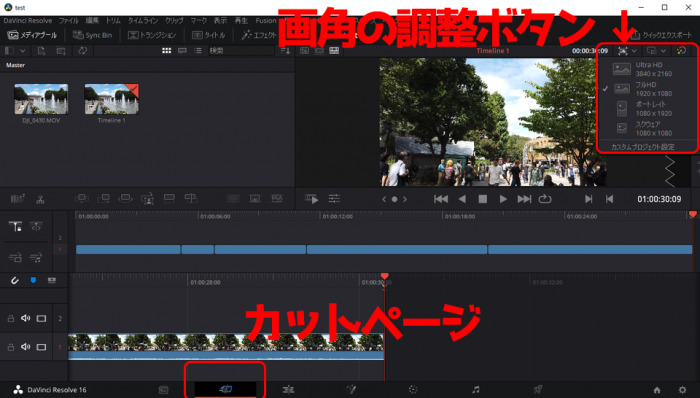Mute audio on track 1

click(x=25, y=347)
